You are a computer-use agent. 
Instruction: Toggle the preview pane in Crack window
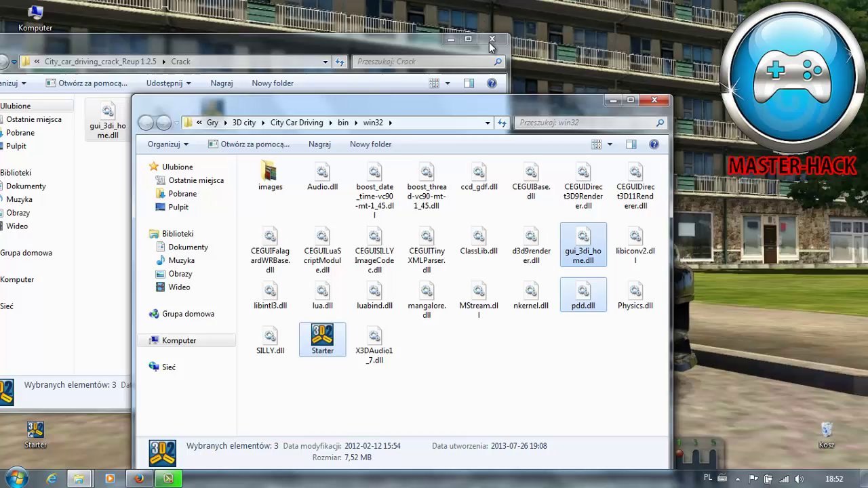point(469,83)
